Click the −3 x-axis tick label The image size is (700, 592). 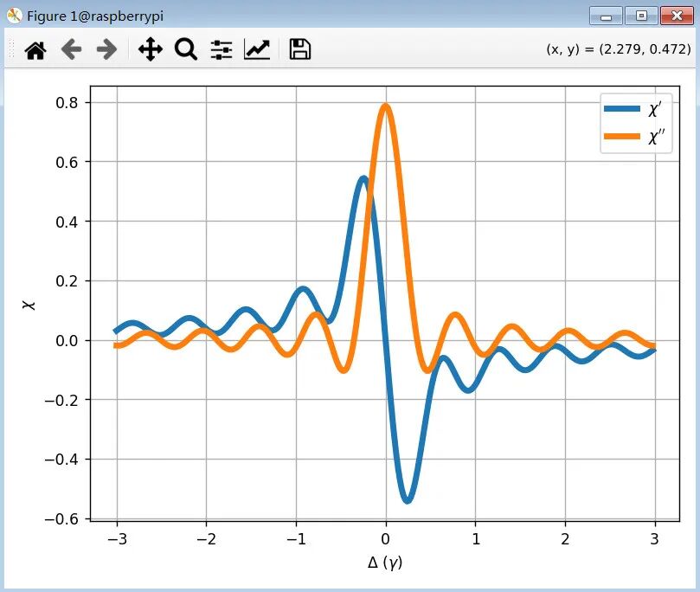coord(117,539)
